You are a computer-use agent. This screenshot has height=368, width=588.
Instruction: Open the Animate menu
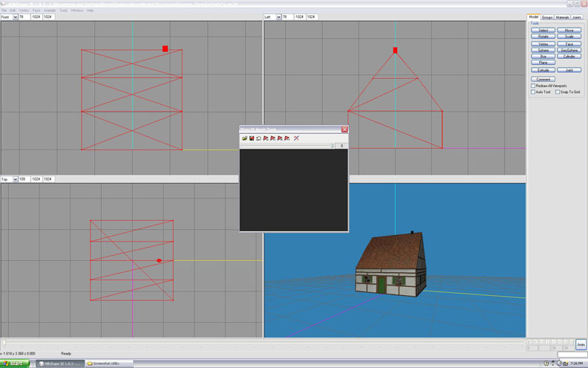tap(50, 10)
